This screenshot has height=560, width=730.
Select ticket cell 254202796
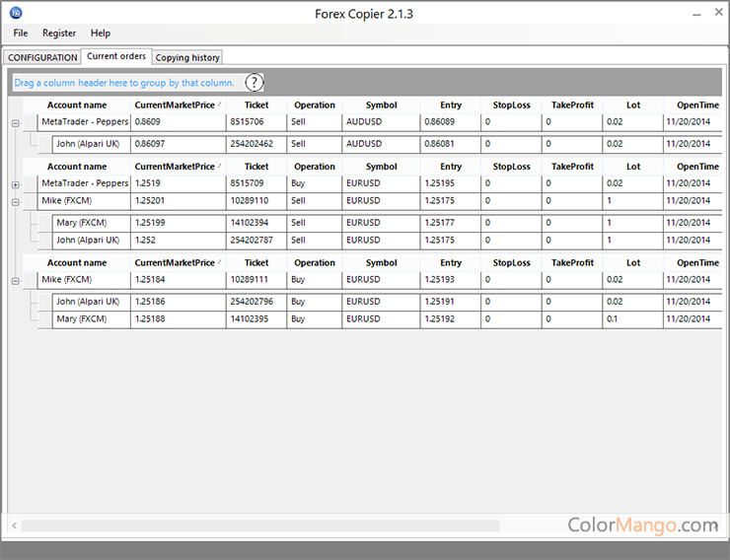[256, 302]
